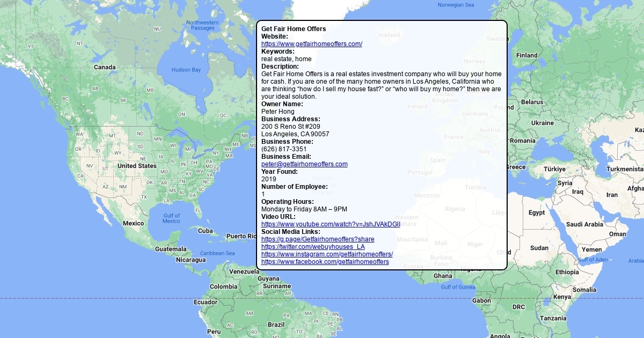Click the Hudson Bay water label
Image resolution: width=644 pixels, height=338 pixels.
(x=186, y=70)
